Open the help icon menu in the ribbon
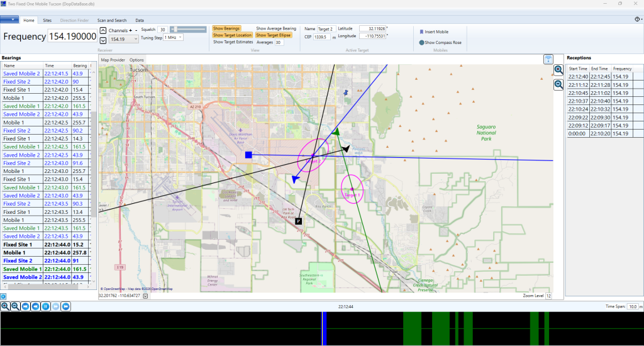 click(x=637, y=20)
